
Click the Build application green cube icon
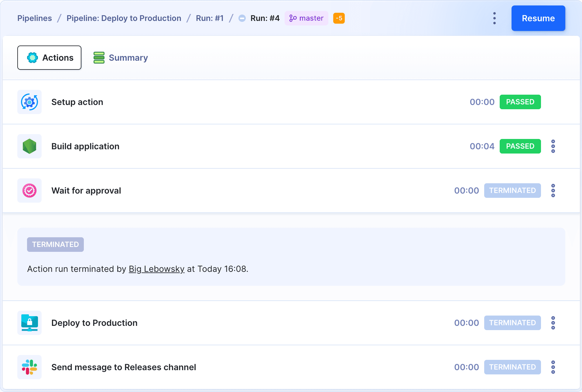tap(29, 146)
